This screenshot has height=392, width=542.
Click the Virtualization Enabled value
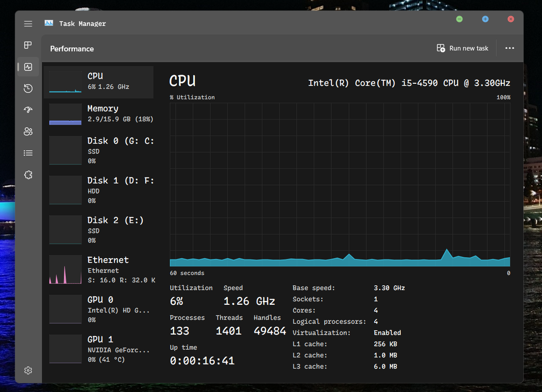387,333
